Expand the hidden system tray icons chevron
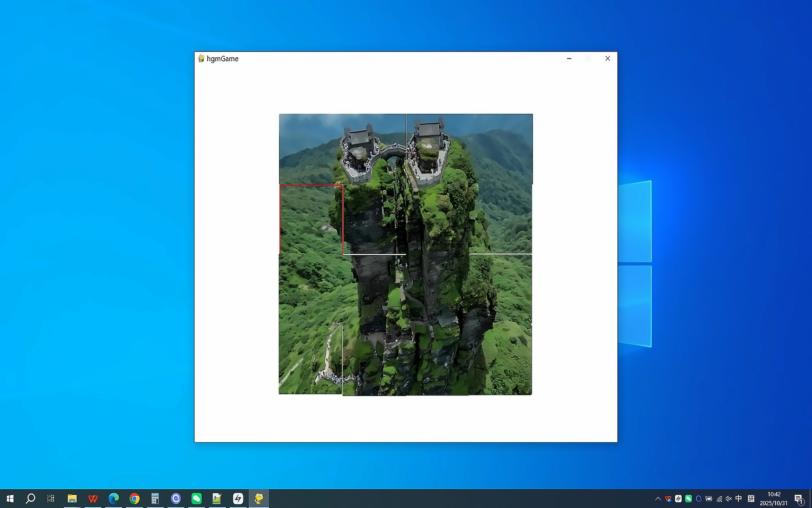 click(658, 499)
